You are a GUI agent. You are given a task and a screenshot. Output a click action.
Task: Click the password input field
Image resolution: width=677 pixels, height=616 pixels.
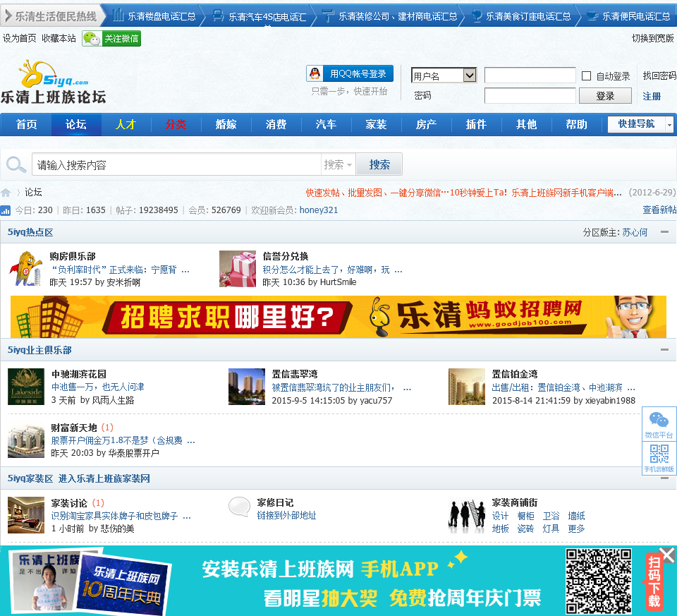coord(530,95)
